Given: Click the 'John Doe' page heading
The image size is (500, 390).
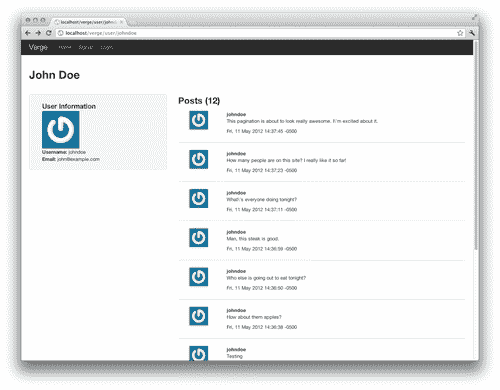Looking at the screenshot, I should (x=54, y=75).
